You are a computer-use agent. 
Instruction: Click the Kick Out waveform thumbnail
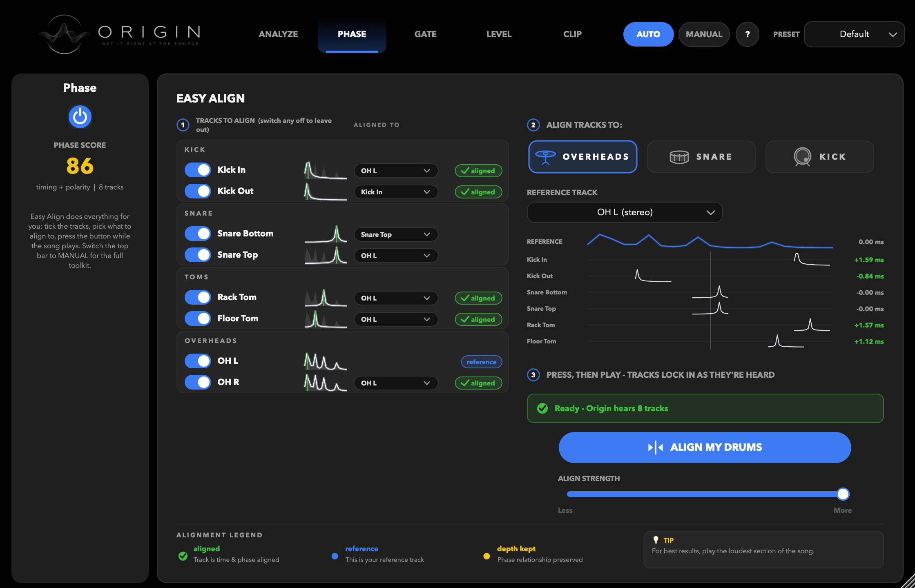point(326,192)
